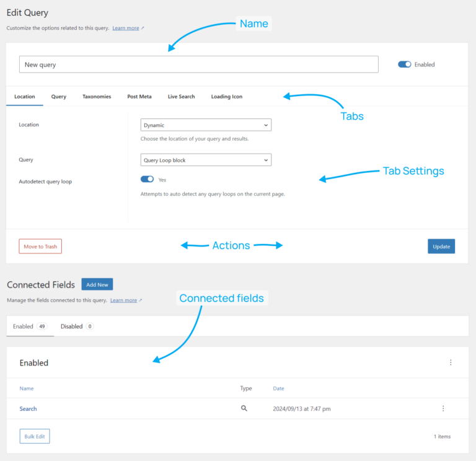This screenshot has height=461, width=476.
Task: Click the Move to Trash button
Action: (x=40, y=247)
